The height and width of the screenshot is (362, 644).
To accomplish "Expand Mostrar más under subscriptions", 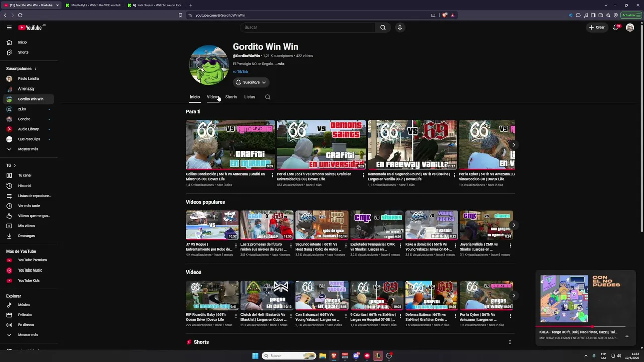I will (x=29, y=149).
